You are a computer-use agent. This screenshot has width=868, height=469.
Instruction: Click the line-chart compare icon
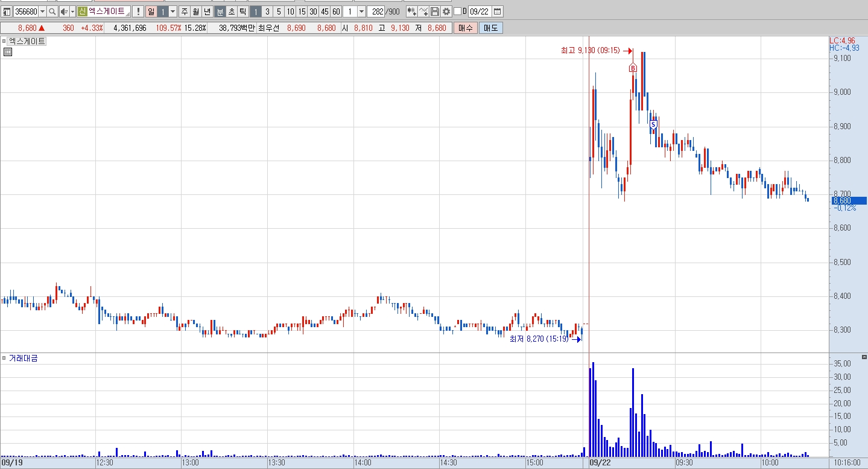click(x=423, y=11)
